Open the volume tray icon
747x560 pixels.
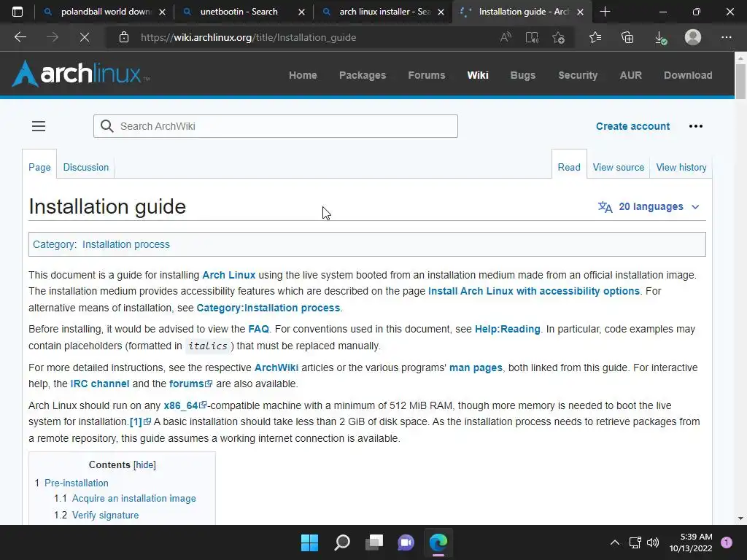pos(653,542)
